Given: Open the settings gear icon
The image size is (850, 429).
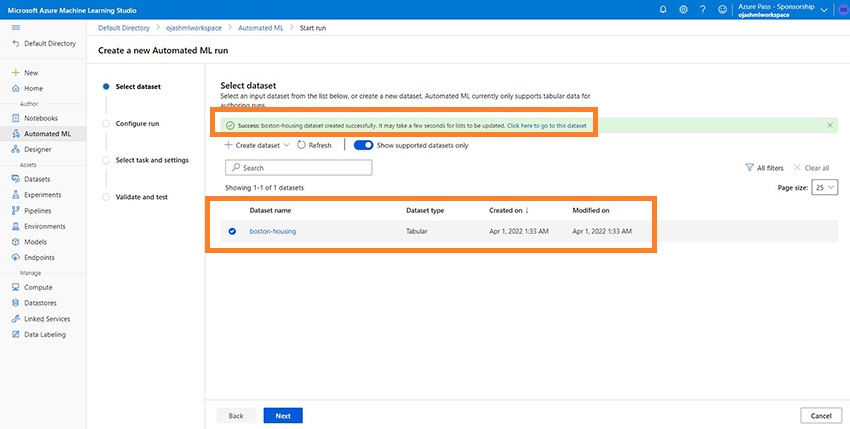Looking at the screenshot, I should tap(683, 9).
